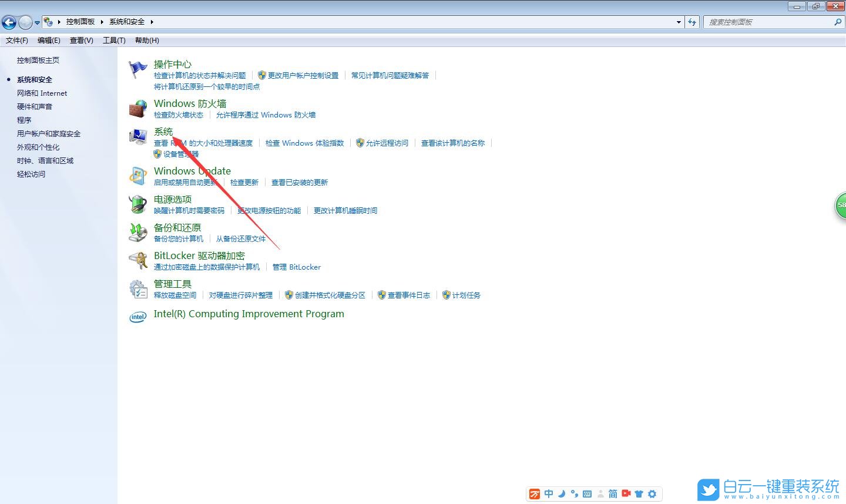Open the 查看(V) menu
Viewport: 846px width, 504px height.
click(81, 40)
